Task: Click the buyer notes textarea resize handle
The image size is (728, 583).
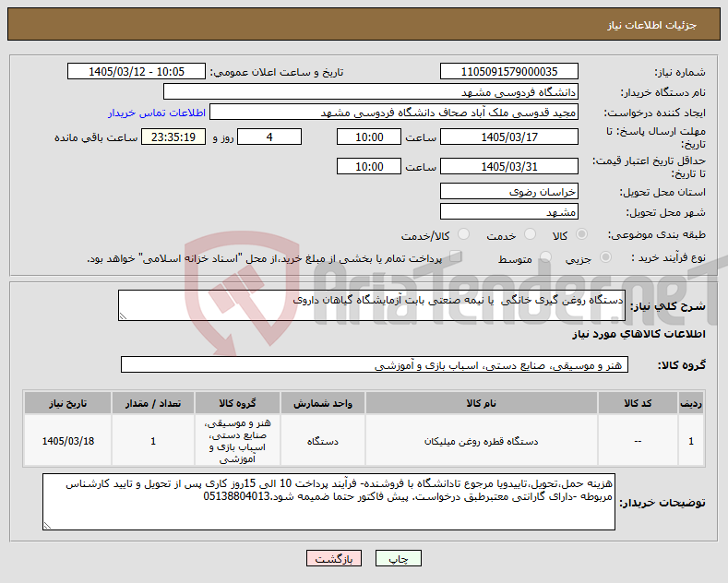Action: pos(47,526)
